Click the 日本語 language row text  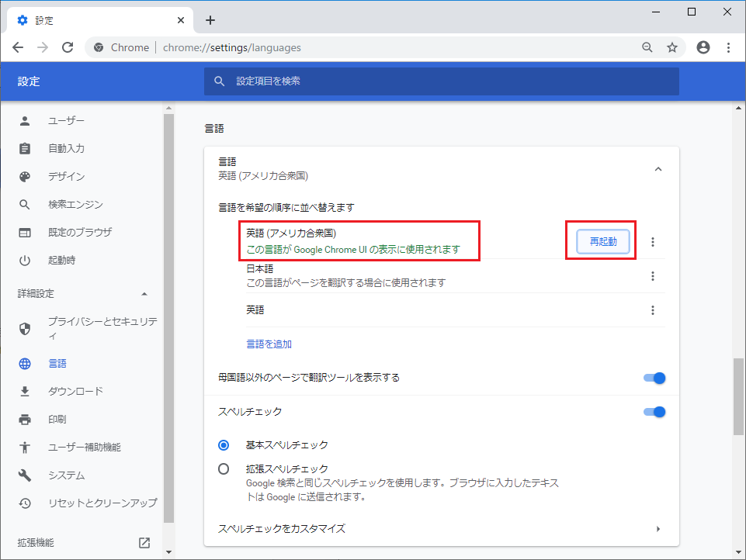click(260, 269)
